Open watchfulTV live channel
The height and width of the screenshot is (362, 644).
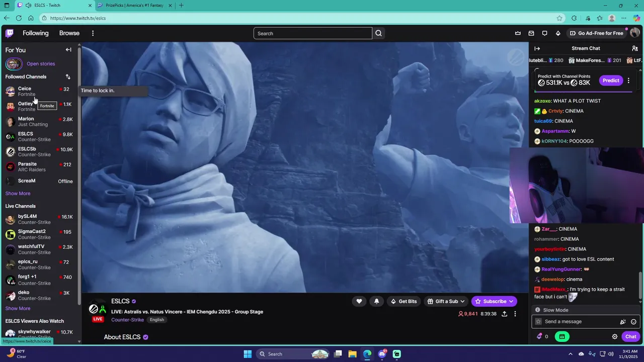39,249
